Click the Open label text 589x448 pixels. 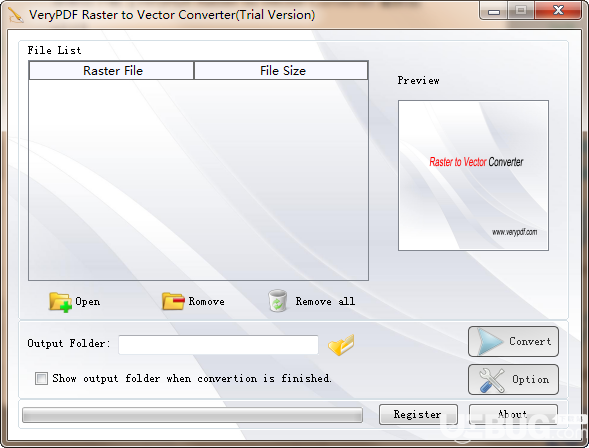tap(88, 302)
